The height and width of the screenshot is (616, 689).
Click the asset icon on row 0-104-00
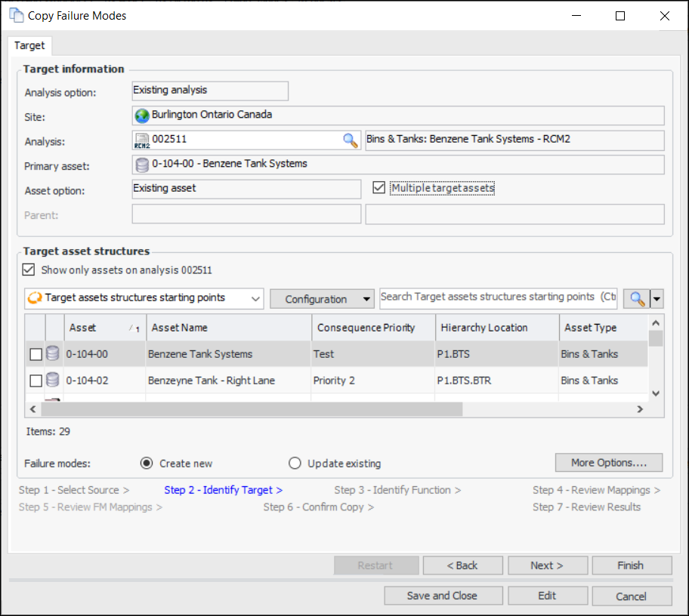pos(53,353)
